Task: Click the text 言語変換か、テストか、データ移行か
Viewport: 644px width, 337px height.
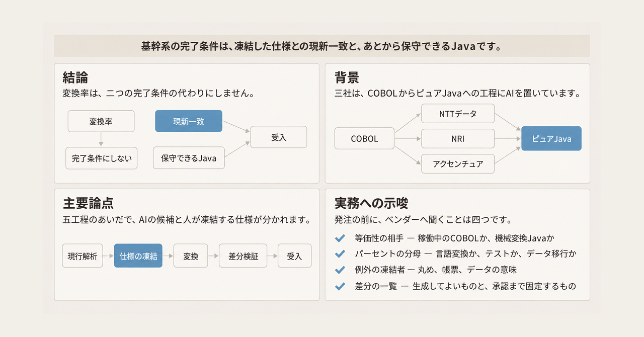Action: [x=506, y=254]
